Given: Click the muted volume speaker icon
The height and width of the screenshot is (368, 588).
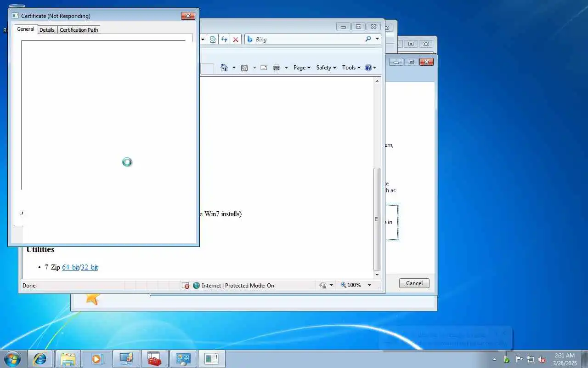Looking at the screenshot, I should pyautogui.click(x=542, y=359).
